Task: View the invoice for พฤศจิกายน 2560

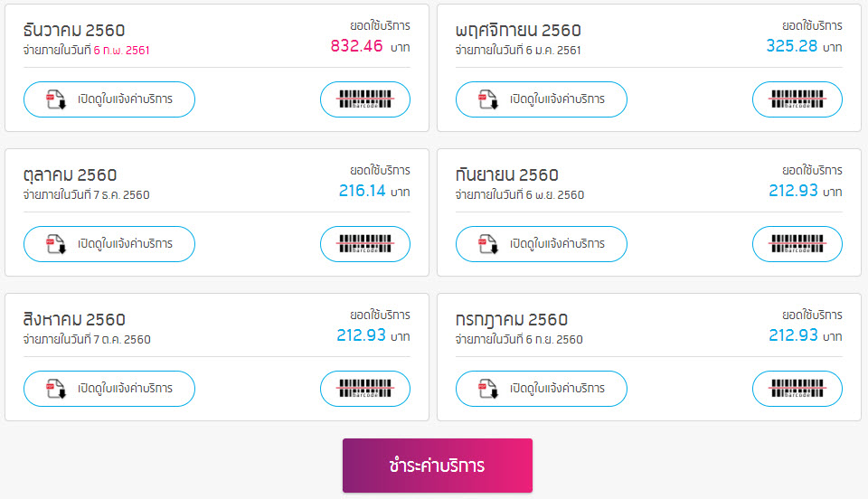Action: (x=556, y=99)
